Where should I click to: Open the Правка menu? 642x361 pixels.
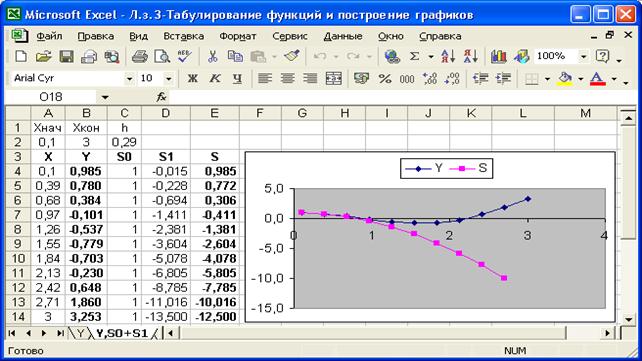(96, 36)
